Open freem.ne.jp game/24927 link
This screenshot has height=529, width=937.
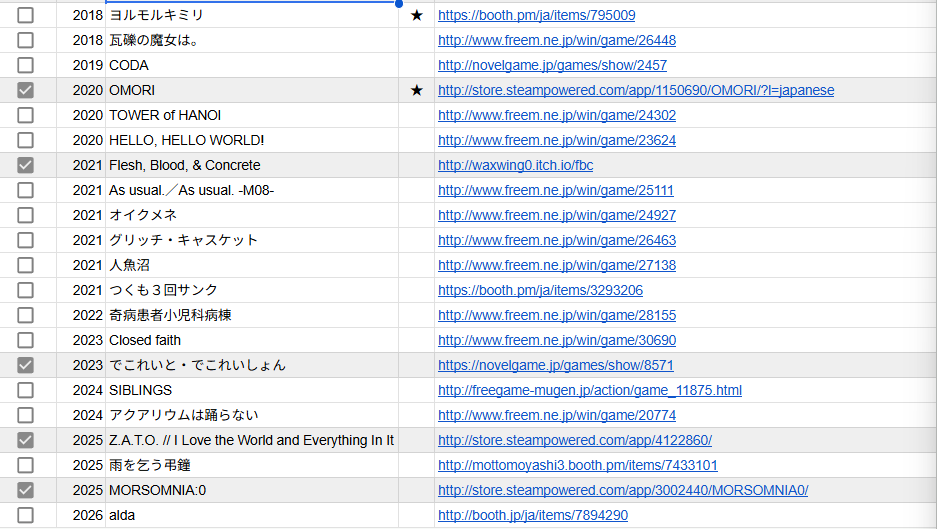(557, 215)
